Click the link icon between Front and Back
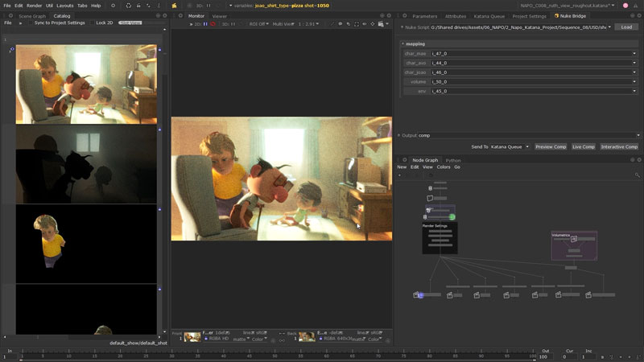 click(282, 340)
